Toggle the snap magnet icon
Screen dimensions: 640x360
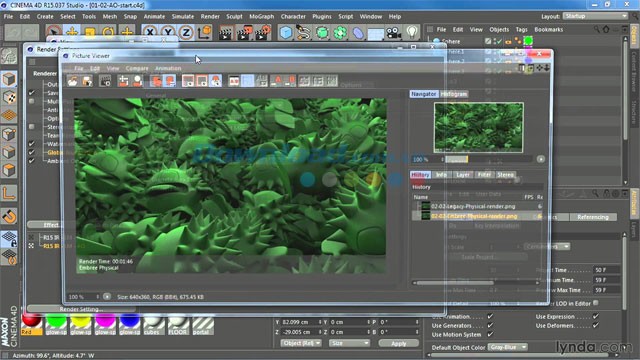tap(9, 216)
